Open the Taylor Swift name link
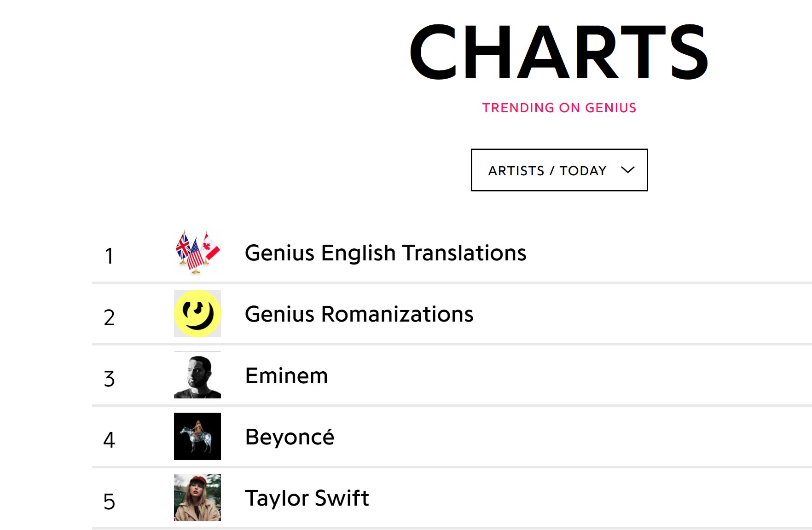 (307, 498)
